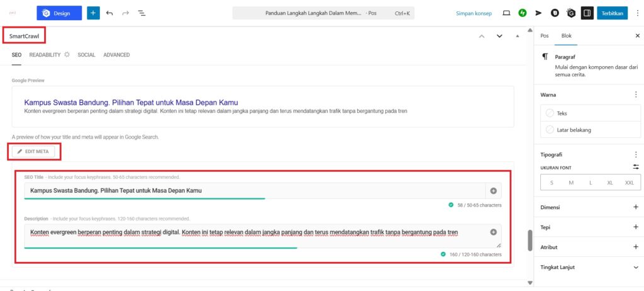Select font size XL
Image resolution: width=644 pixels, height=291 pixels.
609,183
